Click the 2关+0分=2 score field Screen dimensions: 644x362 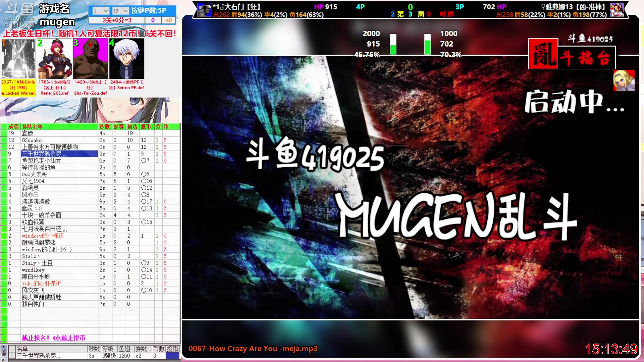tap(117, 20)
